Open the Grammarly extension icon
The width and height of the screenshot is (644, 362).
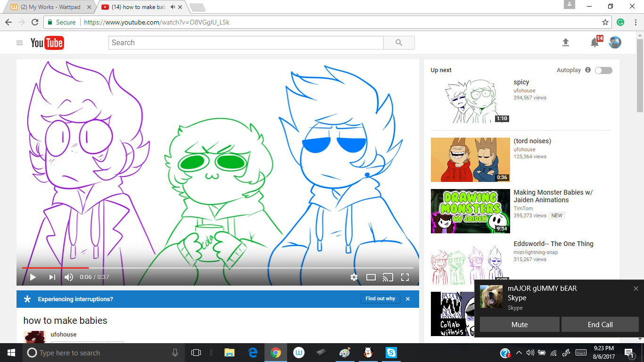coord(620,22)
